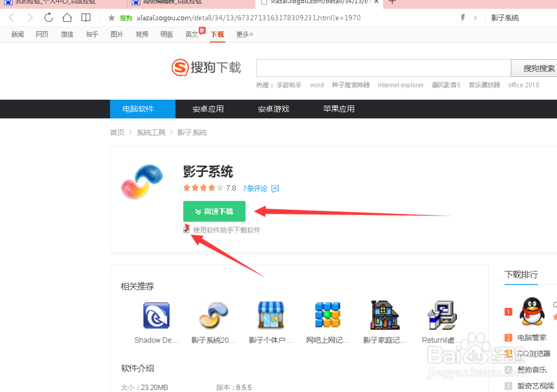The width and height of the screenshot is (557, 392).
Task: Click hot search internet explorer
Action: click(x=400, y=85)
